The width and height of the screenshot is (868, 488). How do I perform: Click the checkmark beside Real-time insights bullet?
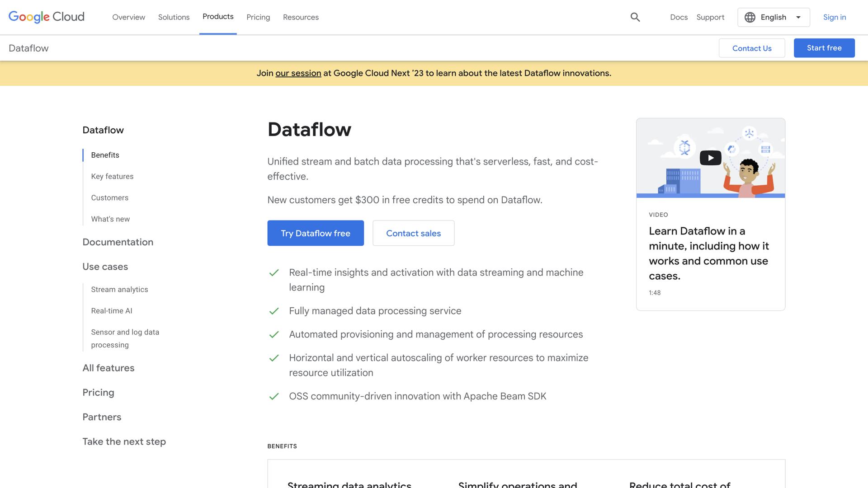coord(274,273)
